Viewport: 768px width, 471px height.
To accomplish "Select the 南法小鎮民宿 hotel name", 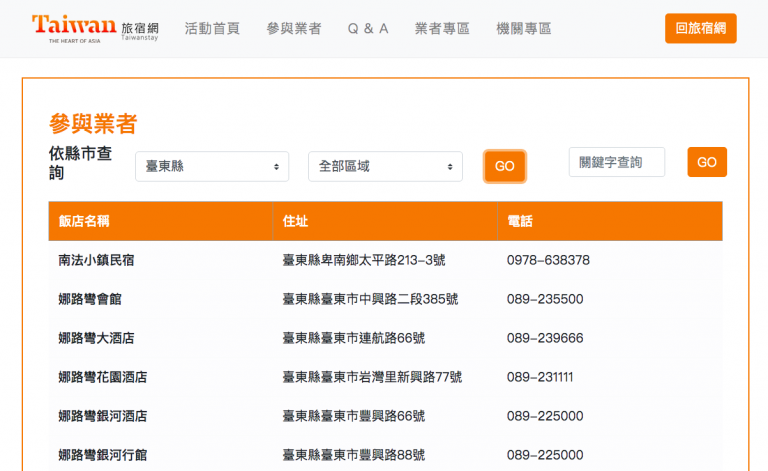I will 96,260.
